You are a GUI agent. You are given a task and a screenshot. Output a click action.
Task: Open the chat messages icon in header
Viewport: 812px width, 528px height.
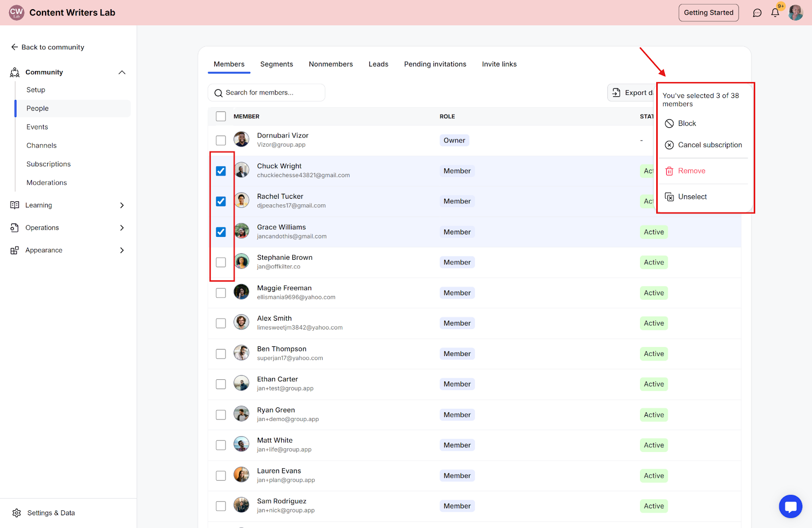click(757, 13)
